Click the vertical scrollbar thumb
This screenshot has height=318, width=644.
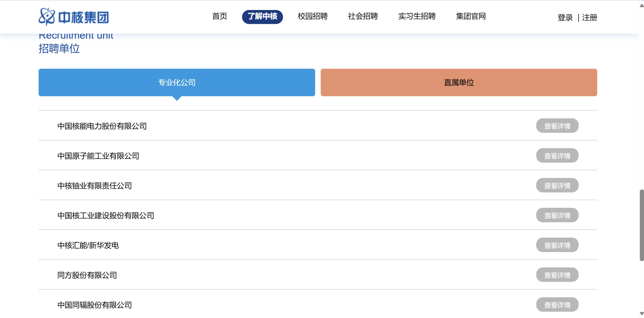(x=641, y=225)
